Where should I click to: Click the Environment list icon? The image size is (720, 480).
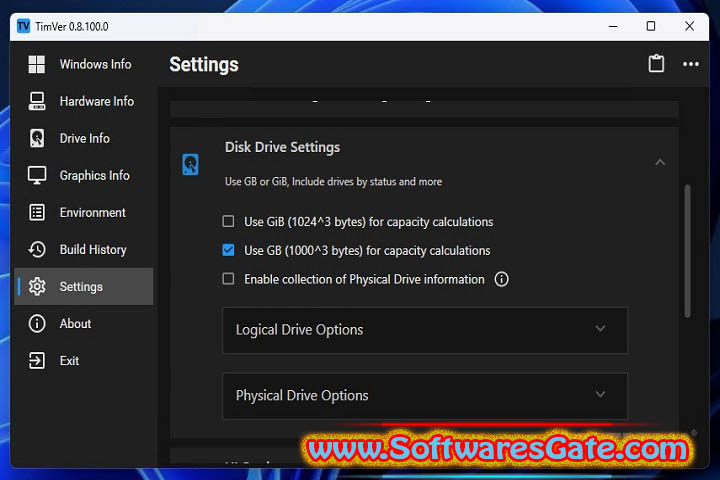click(x=37, y=213)
